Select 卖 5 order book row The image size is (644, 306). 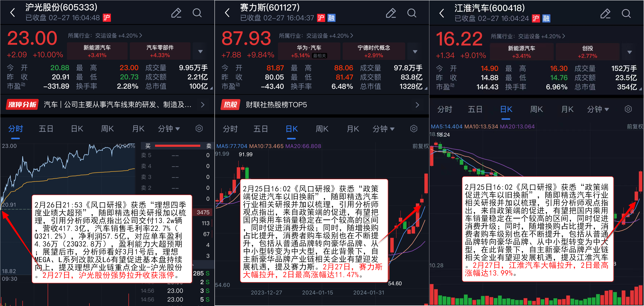176,155
